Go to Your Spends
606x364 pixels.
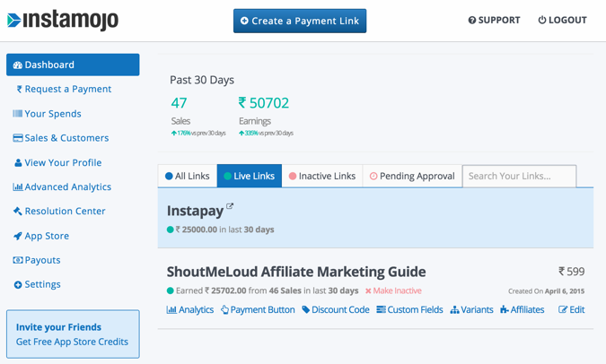48,114
